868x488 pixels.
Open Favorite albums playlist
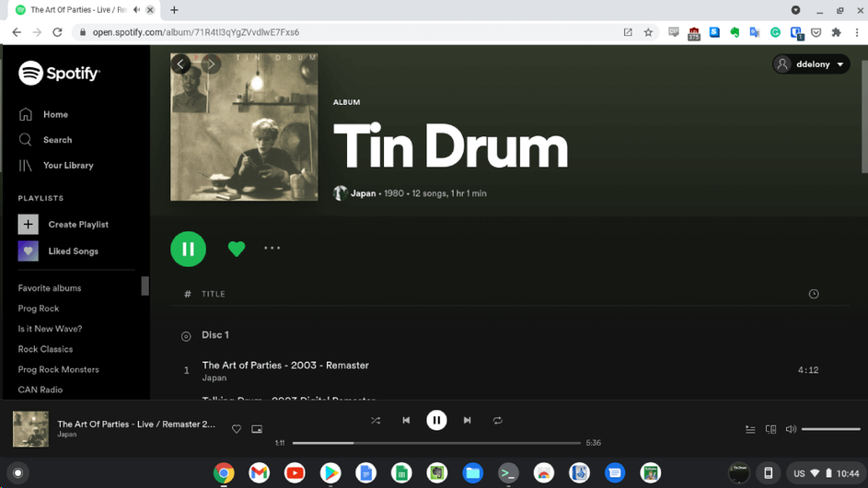50,288
